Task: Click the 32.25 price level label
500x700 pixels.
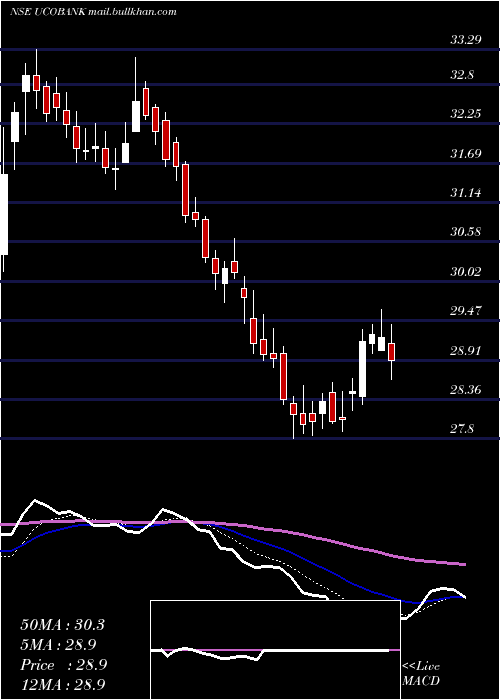Action: point(466,114)
